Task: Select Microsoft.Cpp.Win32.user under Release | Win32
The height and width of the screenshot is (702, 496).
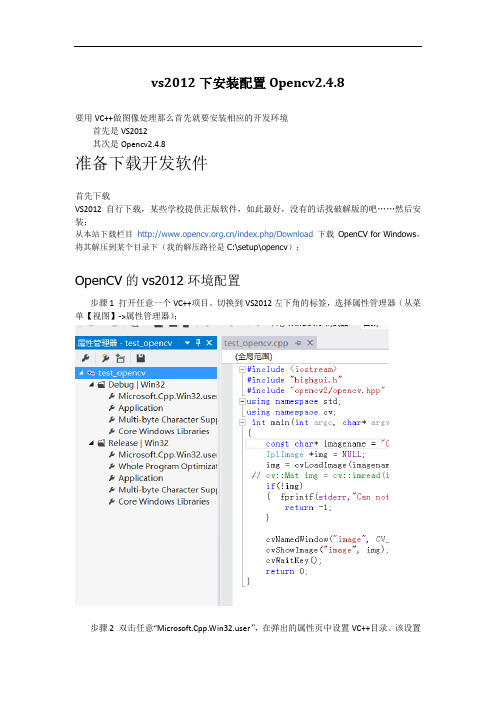Action: click(x=167, y=454)
